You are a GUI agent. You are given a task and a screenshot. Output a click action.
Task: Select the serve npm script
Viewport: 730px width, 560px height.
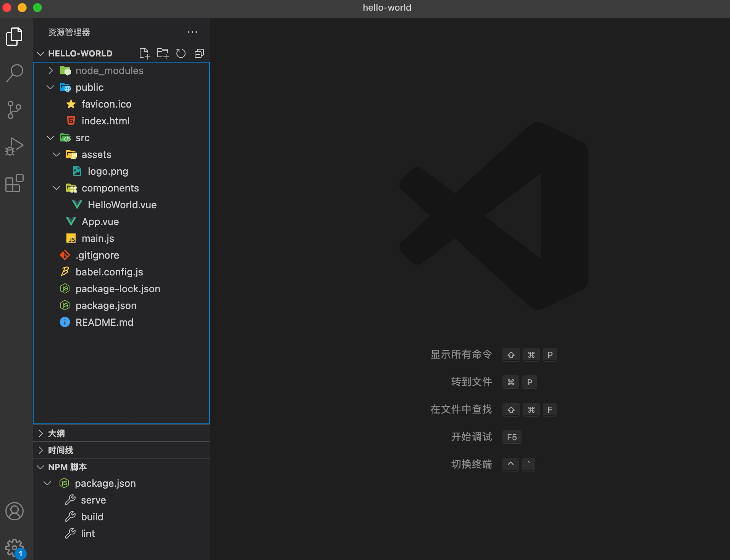[x=93, y=500]
